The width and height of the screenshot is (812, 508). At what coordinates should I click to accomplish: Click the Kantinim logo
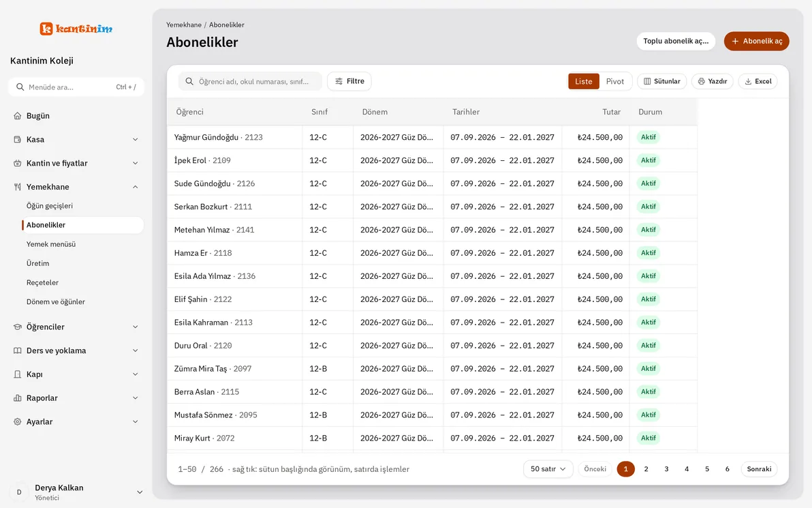click(x=76, y=29)
